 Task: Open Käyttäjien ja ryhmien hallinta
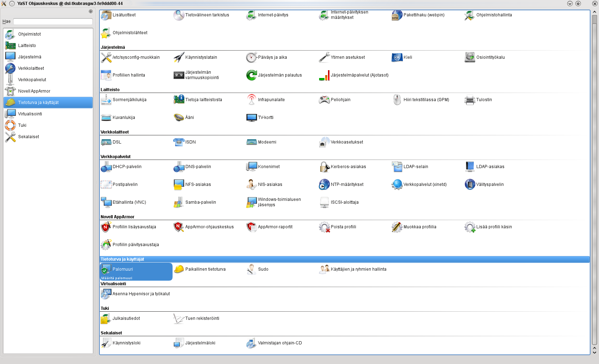[324, 269]
